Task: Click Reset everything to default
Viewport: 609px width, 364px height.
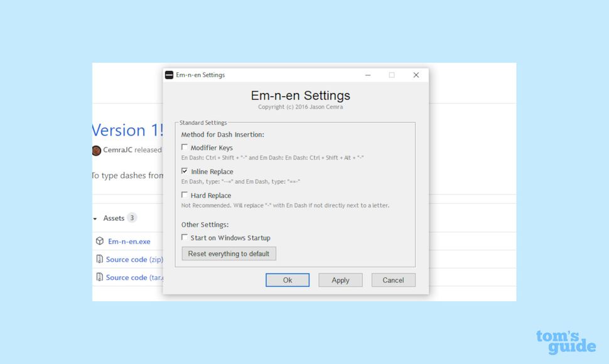Action: (x=229, y=254)
